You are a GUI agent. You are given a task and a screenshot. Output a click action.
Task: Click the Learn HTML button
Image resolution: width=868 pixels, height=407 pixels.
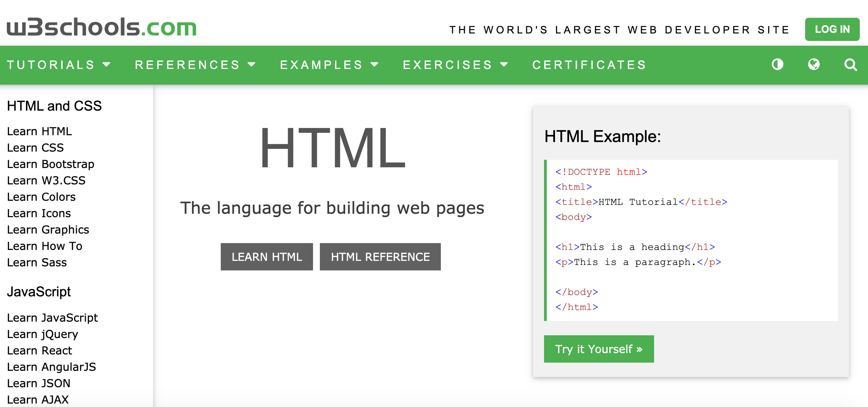tap(267, 257)
